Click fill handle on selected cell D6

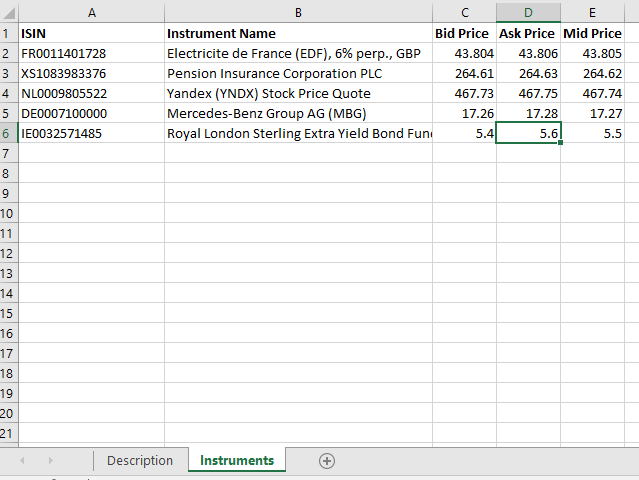click(561, 143)
